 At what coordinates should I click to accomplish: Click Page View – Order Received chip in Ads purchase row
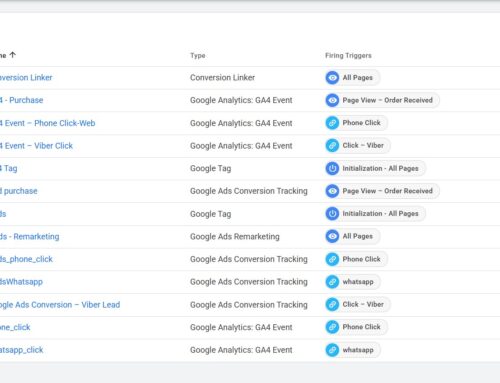click(382, 191)
